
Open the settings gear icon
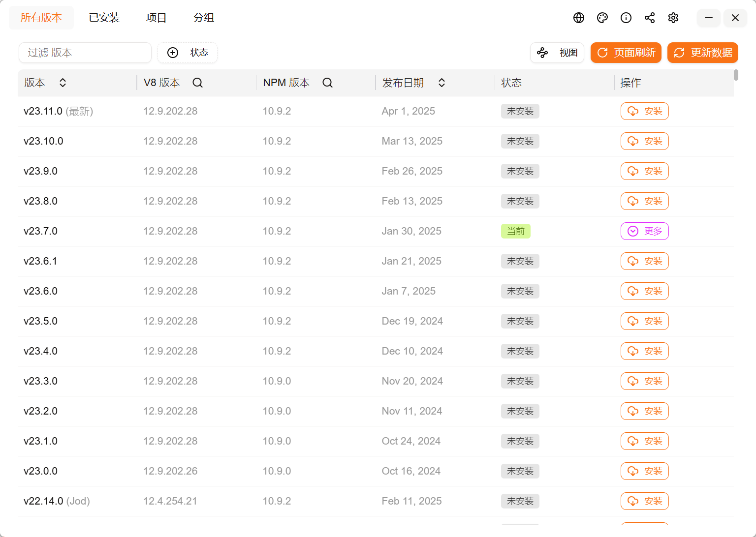pos(673,18)
